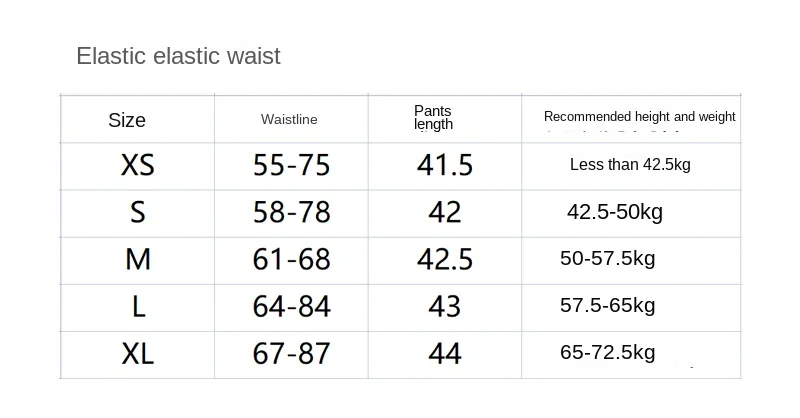The height and width of the screenshot is (418, 800).
Task: Select the XS size cell
Action: pyautogui.click(x=138, y=165)
